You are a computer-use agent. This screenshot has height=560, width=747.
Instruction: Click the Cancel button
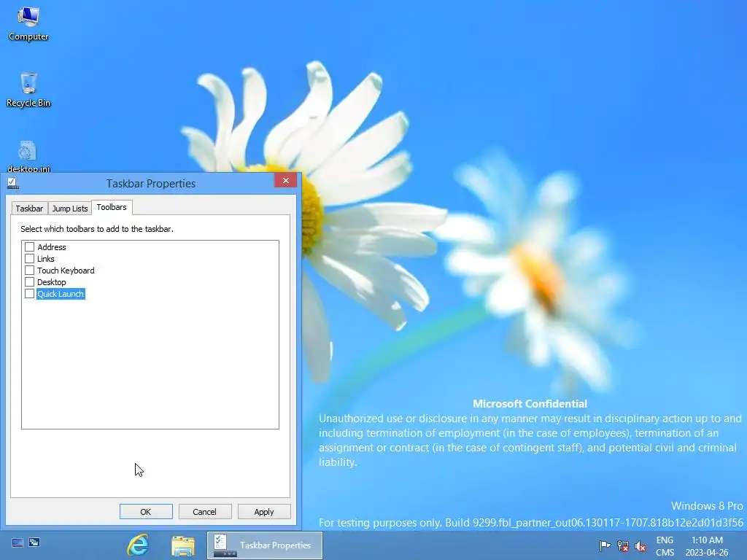pos(205,511)
